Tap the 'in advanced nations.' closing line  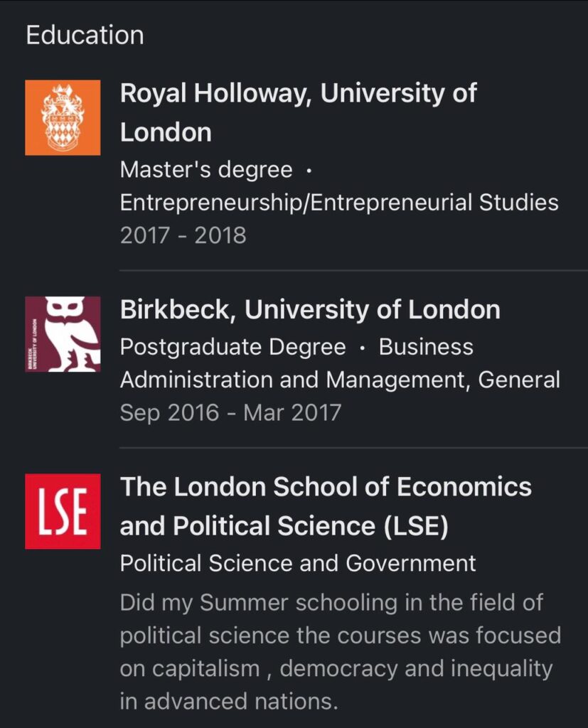coord(228,702)
